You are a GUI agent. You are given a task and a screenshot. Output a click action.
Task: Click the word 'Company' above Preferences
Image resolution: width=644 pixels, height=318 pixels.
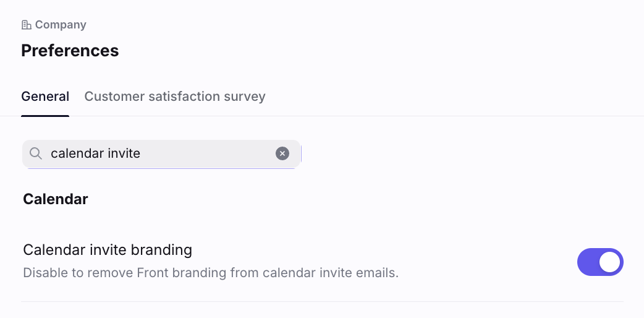(61, 25)
